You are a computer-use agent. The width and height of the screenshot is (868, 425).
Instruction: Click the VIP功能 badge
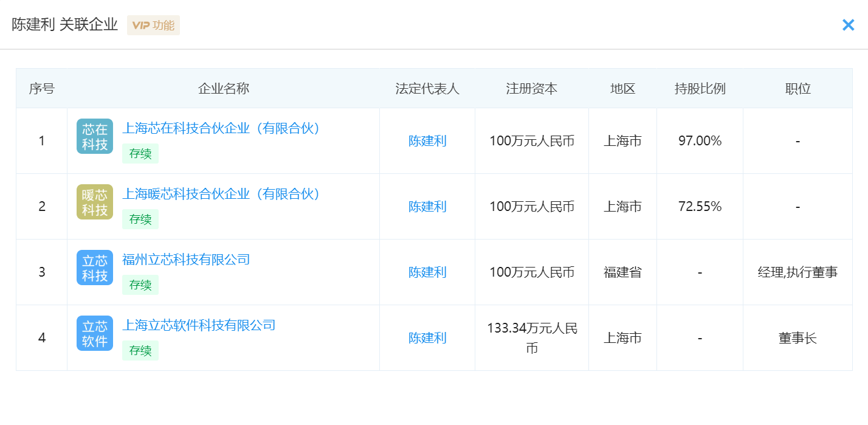[x=153, y=26]
